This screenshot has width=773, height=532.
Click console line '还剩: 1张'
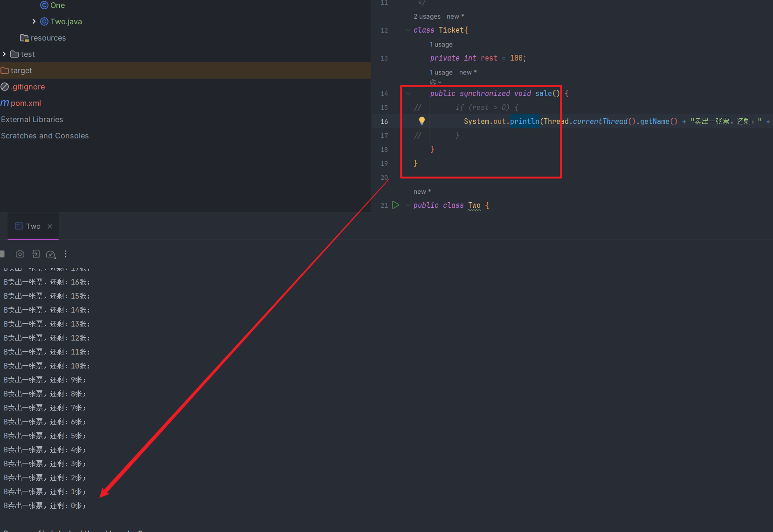45,491
